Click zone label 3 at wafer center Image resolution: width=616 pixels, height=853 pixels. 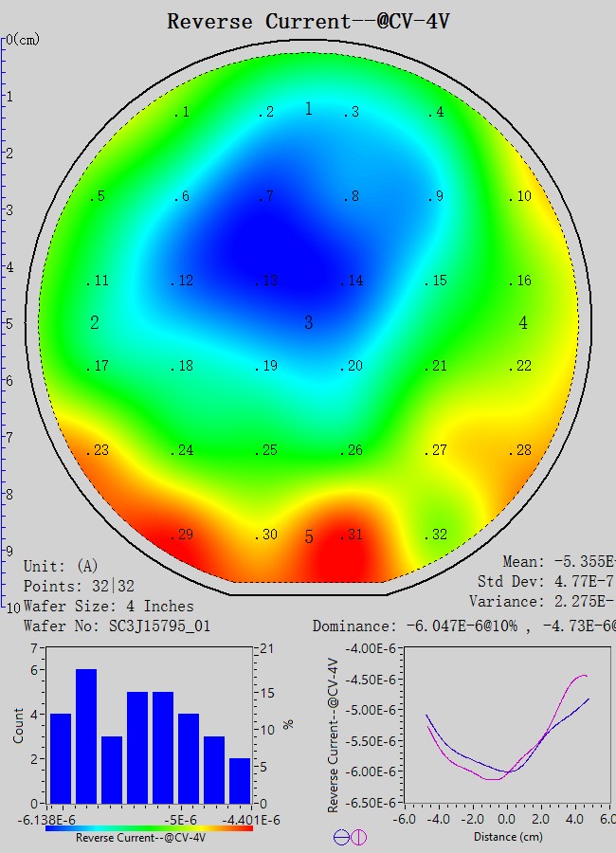point(308,323)
